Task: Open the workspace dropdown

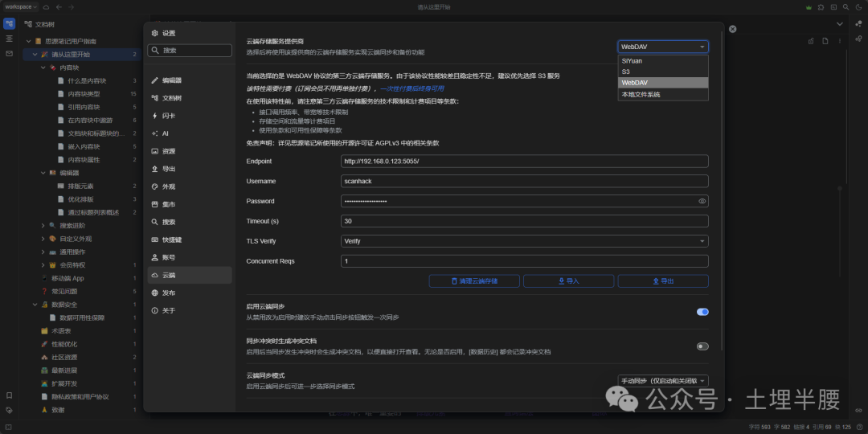Action: pyautogui.click(x=20, y=7)
